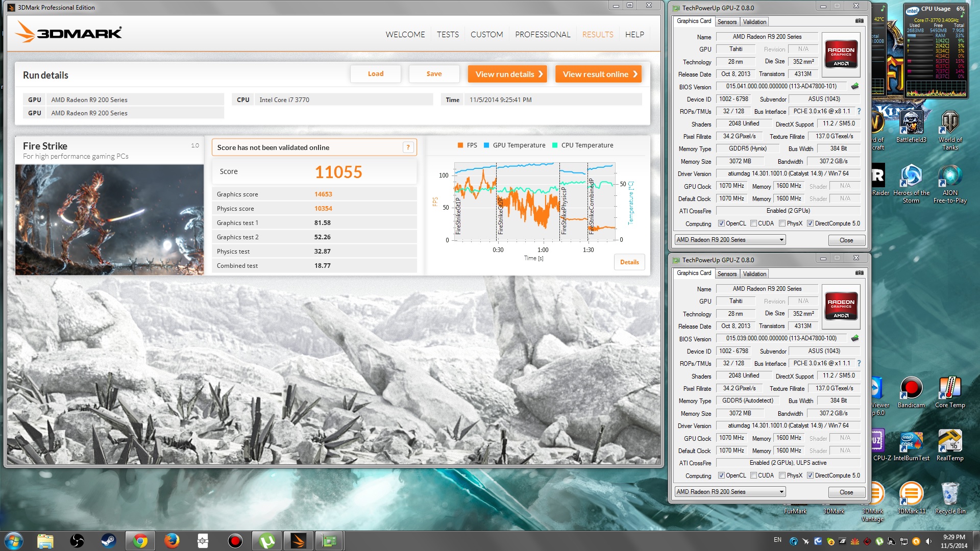Click bus interface question mark in bottom GPU-Z
Viewport: 980px width, 551px height.
[x=859, y=363]
